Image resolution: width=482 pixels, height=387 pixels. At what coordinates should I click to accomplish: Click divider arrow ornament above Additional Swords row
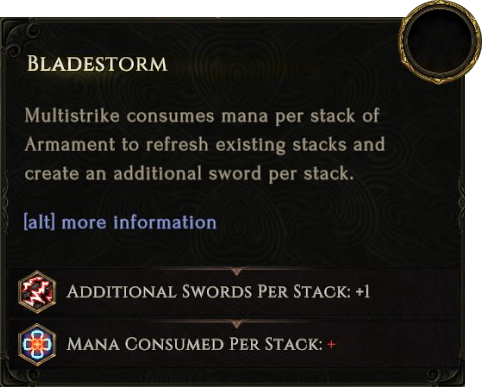pos(237,270)
